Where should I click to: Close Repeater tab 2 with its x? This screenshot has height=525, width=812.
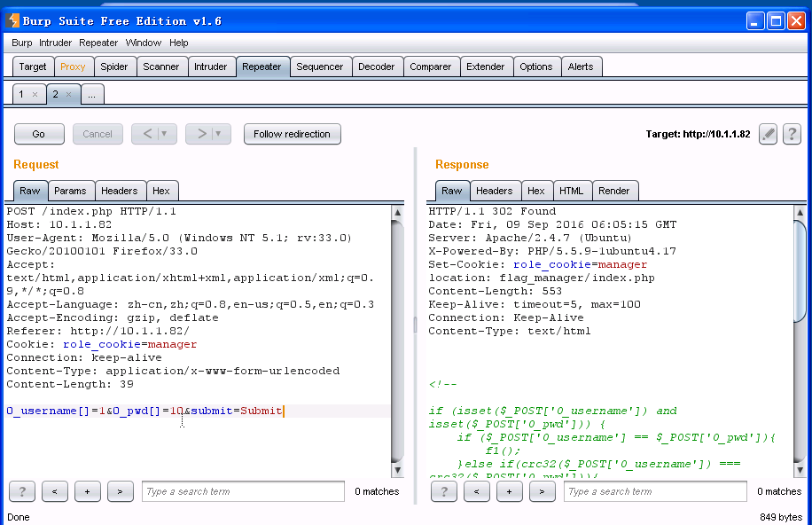click(68, 94)
